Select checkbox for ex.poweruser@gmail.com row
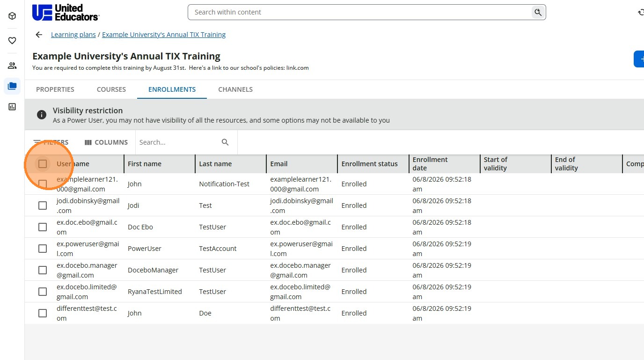This screenshot has width=644, height=360. pos(43,249)
